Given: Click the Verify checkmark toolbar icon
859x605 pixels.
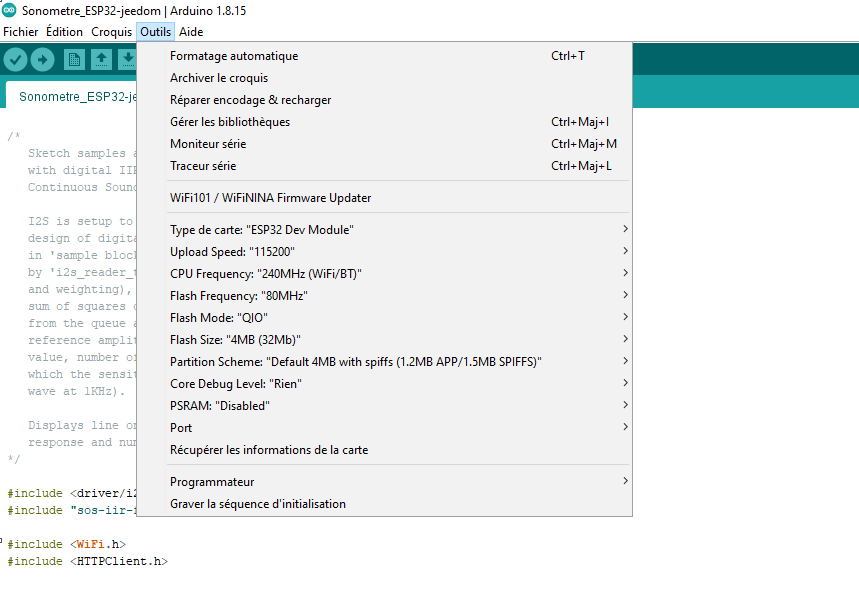Looking at the screenshot, I should click(x=15, y=59).
